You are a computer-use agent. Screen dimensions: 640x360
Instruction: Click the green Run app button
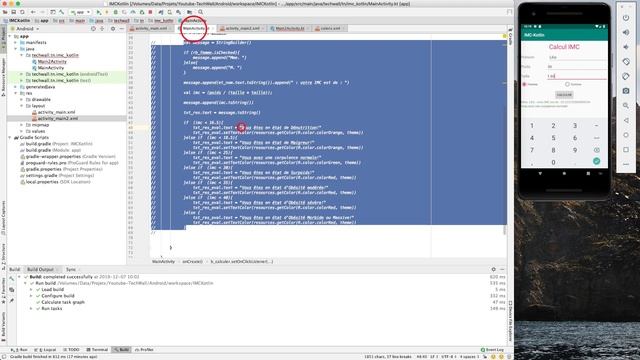[x=98, y=12]
